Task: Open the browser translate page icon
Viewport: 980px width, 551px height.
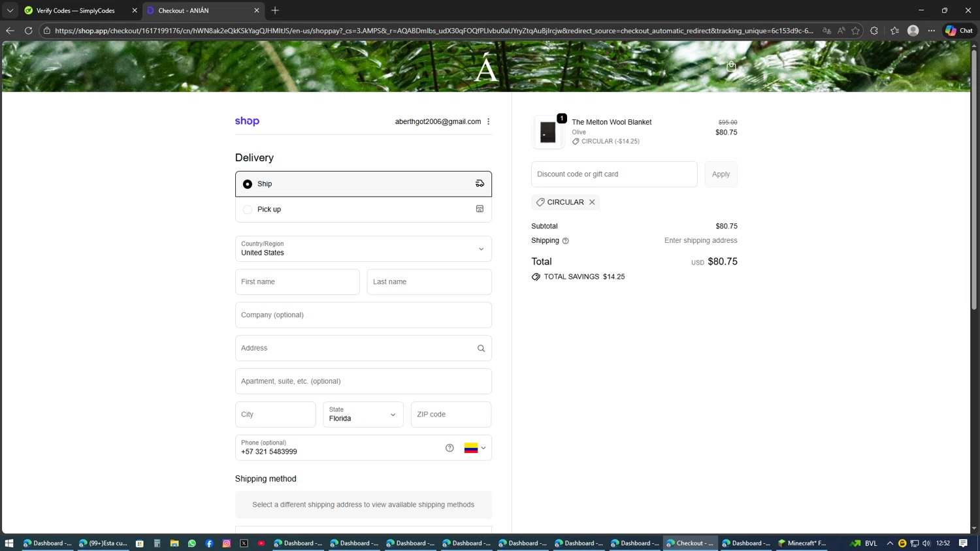Action: click(827, 31)
